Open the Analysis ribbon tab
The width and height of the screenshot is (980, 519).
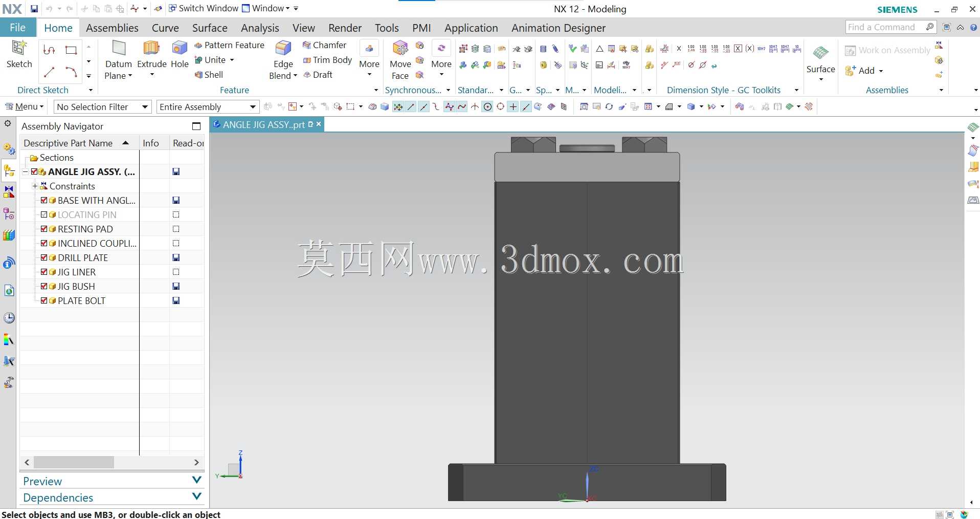(260, 28)
